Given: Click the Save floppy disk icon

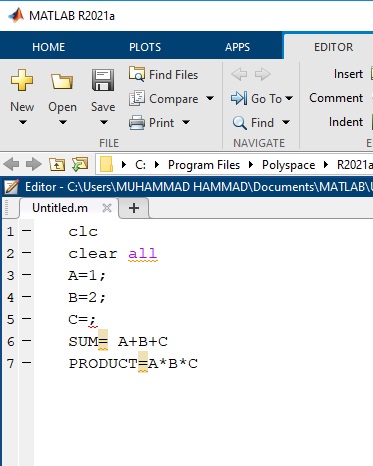Looking at the screenshot, I should [x=103, y=80].
